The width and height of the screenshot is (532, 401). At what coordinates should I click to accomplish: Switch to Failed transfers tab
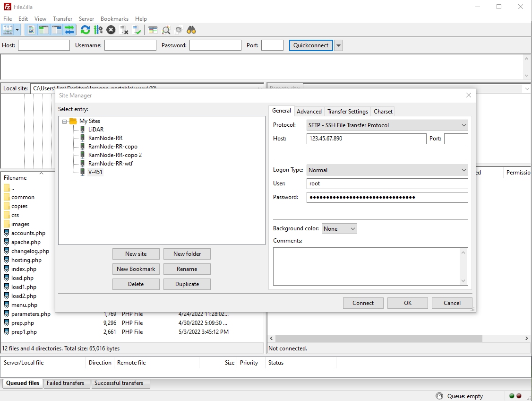coord(66,383)
